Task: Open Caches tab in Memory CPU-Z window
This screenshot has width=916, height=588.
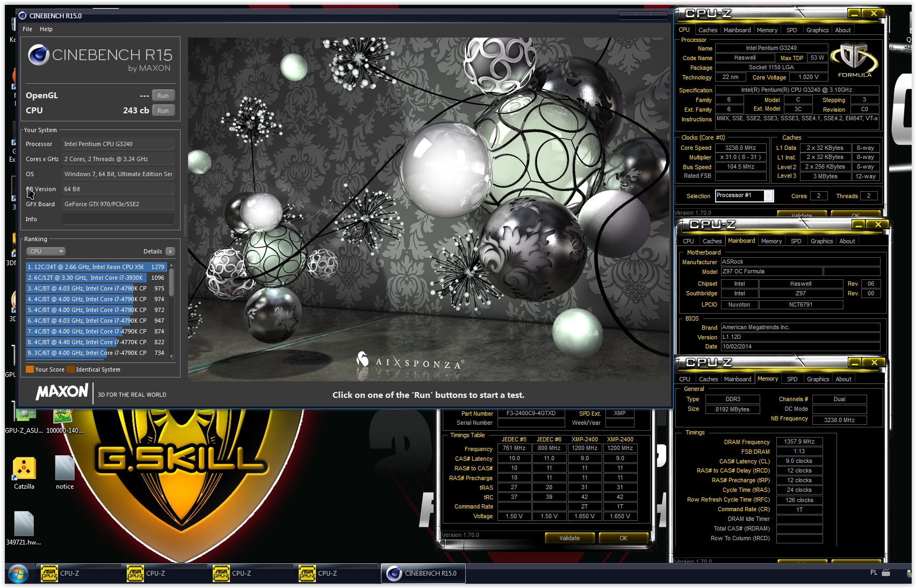Action: coord(708,379)
